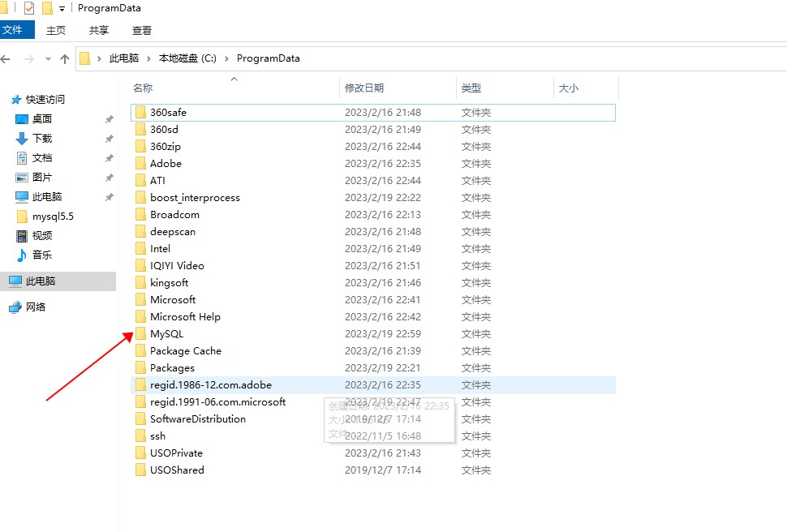Image resolution: width=787 pixels, height=532 pixels.
Task: Expand the chevron before 此电脑 in address bar
Action: pos(99,58)
